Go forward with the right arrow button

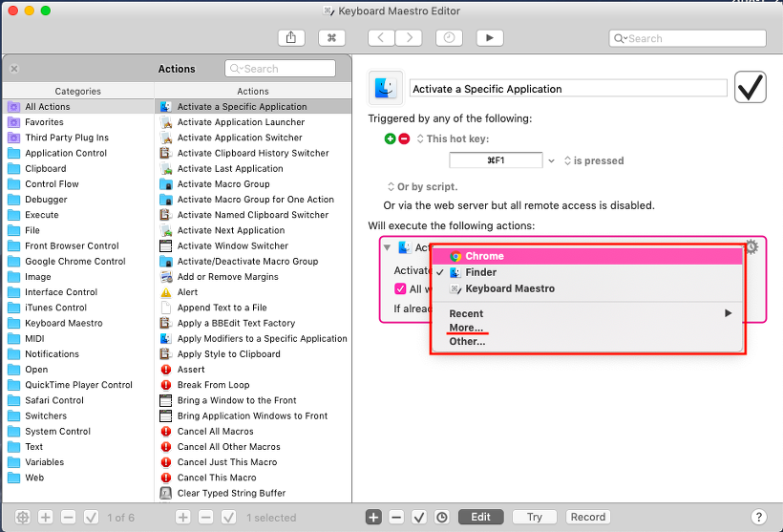409,38
